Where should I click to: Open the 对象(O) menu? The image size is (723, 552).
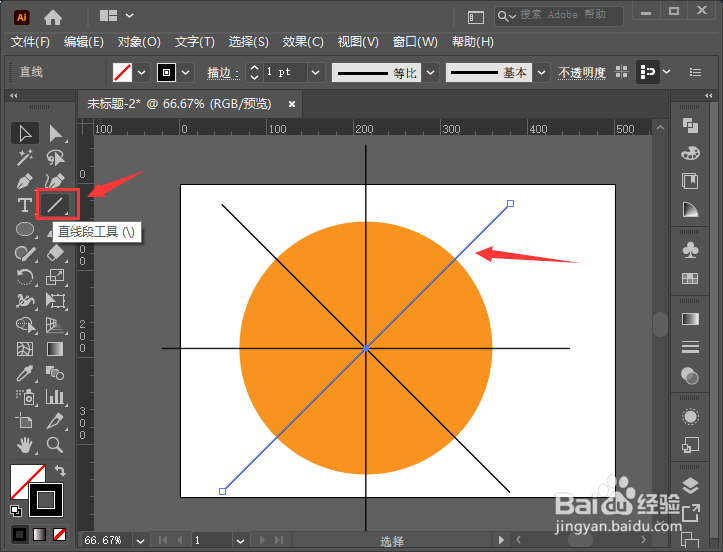[139, 42]
